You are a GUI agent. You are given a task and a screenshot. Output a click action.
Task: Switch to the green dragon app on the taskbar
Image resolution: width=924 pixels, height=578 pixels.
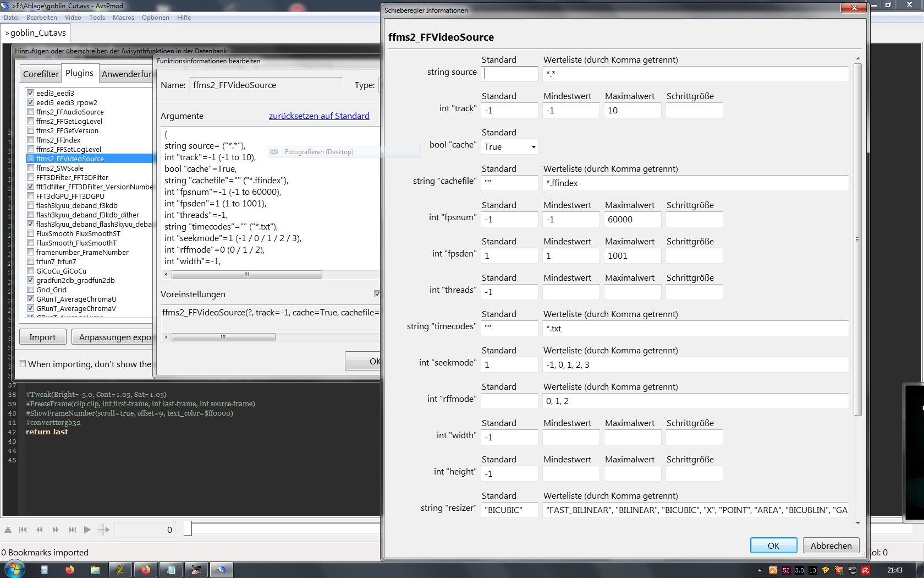point(120,570)
